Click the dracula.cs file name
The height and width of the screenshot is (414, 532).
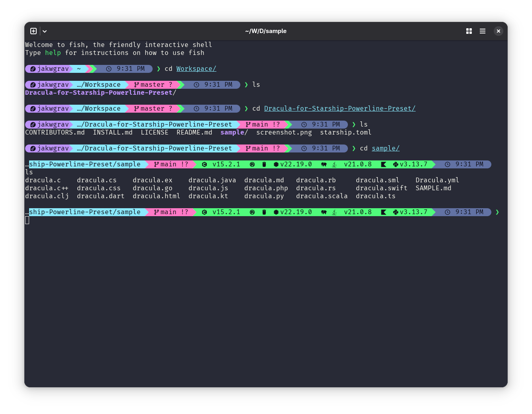point(97,180)
